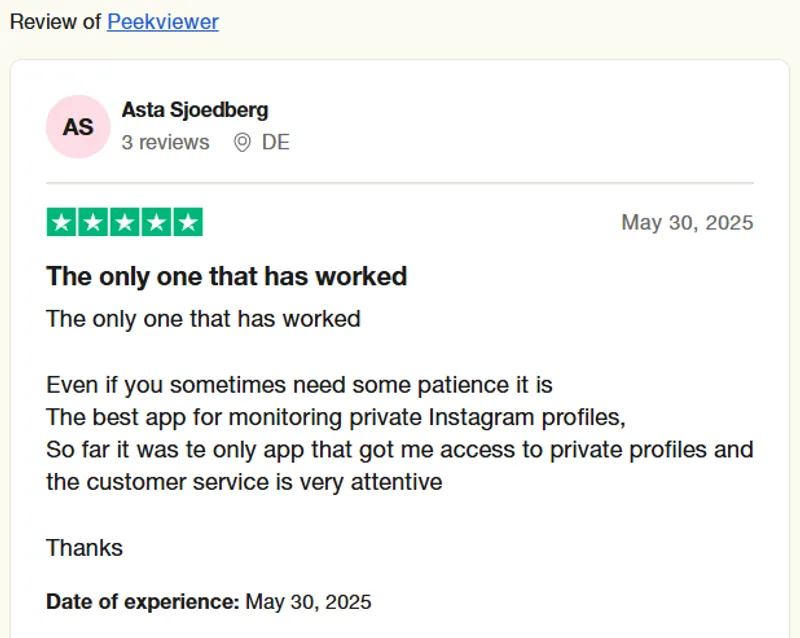Click the reviewer name Asta Sjoedberg
This screenshot has width=800, height=638.
[x=194, y=110]
